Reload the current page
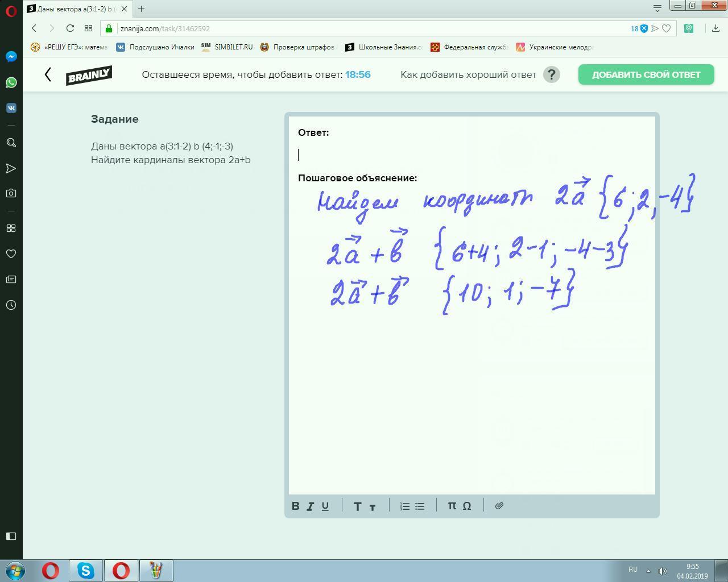This screenshot has height=582, width=728. pos(70,28)
